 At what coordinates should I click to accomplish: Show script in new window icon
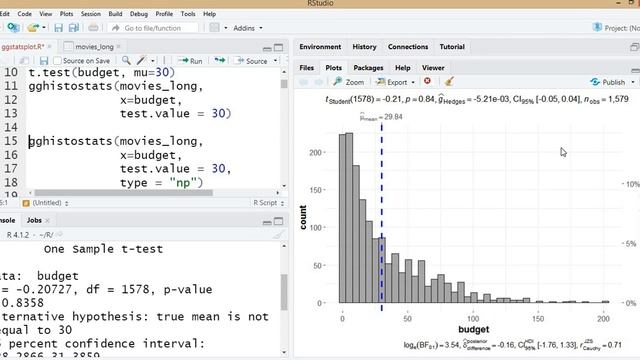24,61
